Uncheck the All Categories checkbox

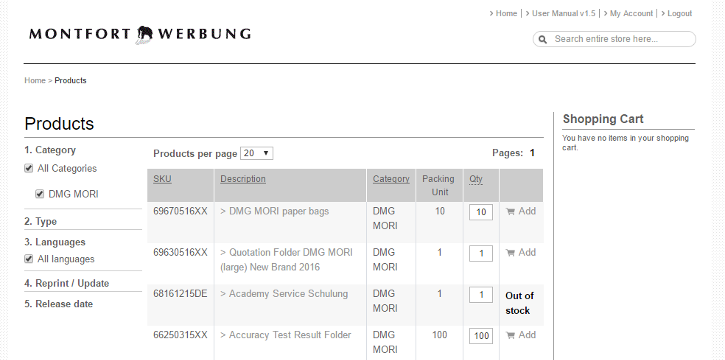point(29,168)
